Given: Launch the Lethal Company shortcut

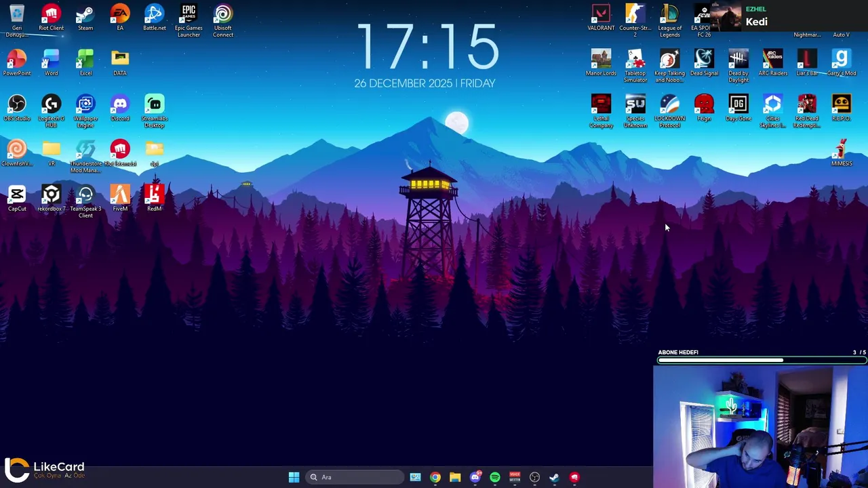Looking at the screenshot, I should (x=601, y=111).
